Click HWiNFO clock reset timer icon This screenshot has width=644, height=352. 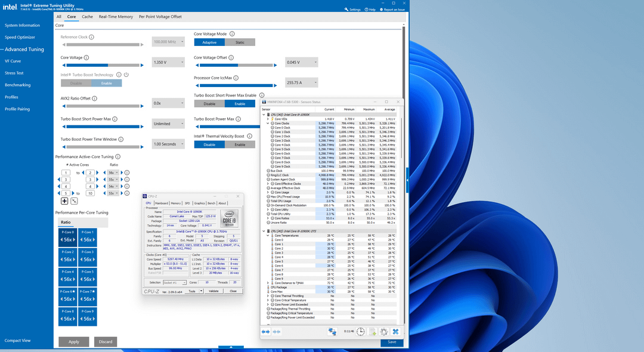click(x=361, y=332)
